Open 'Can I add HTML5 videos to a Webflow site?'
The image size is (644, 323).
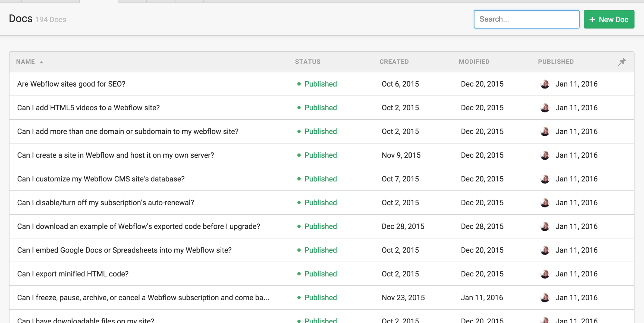tap(88, 108)
